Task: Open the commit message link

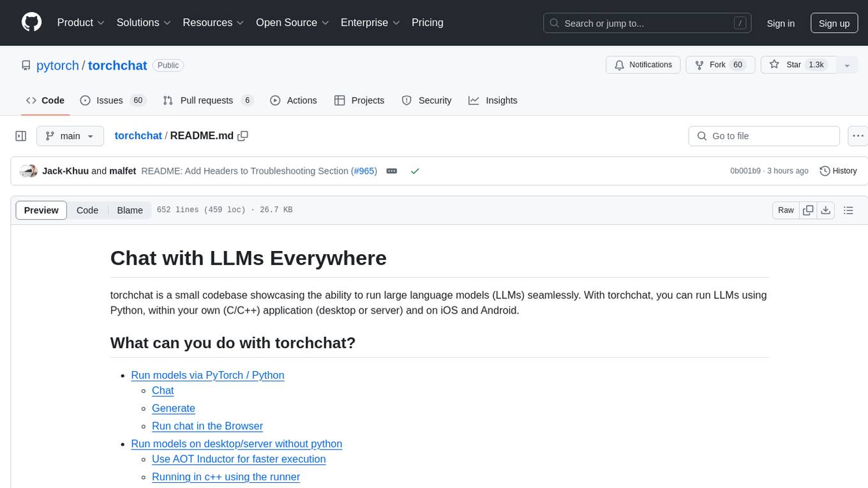Action: pos(245,171)
